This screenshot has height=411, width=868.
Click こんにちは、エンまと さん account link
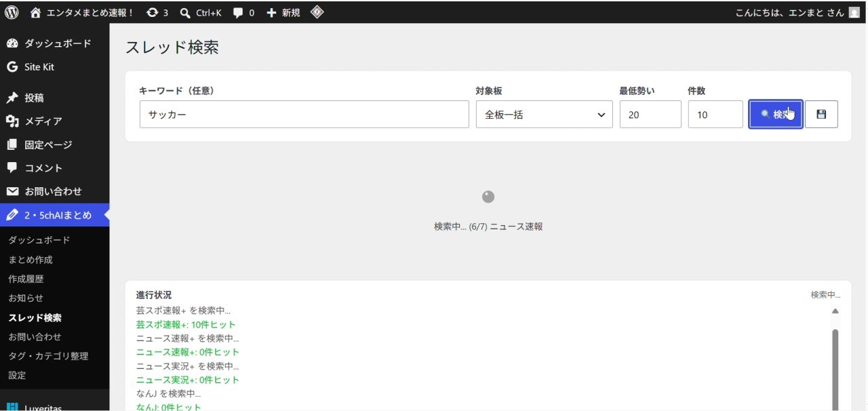pyautogui.click(x=790, y=12)
